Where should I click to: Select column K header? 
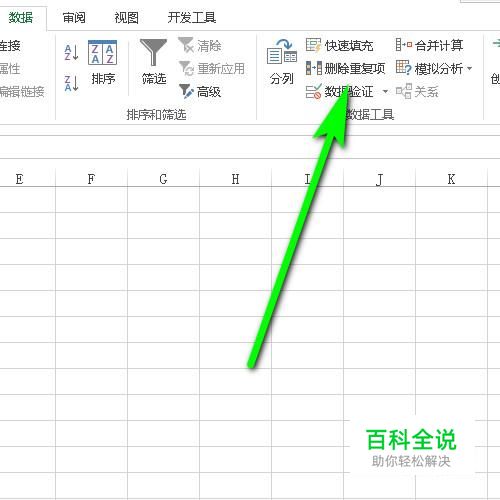[451, 179]
